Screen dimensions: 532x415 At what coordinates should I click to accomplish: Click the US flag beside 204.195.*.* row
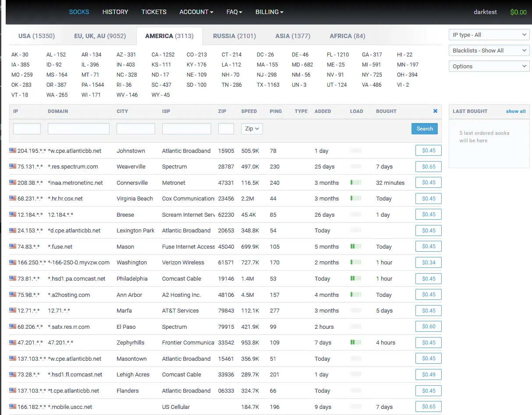pyautogui.click(x=13, y=151)
